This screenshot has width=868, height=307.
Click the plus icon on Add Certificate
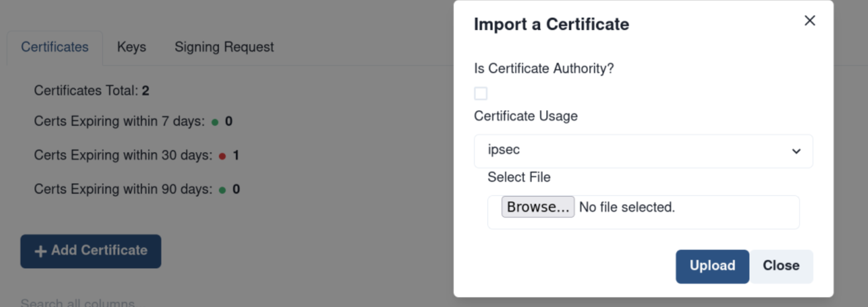click(x=40, y=251)
